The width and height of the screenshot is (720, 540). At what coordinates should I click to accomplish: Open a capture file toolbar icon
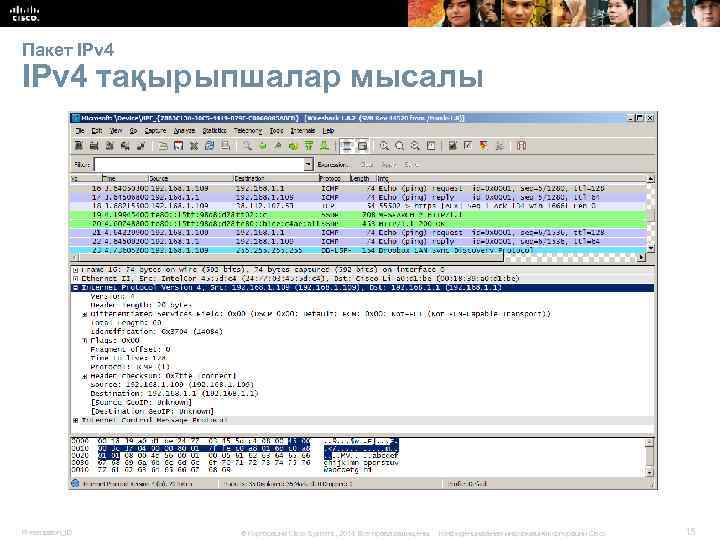pyautogui.click(x=163, y=146)
